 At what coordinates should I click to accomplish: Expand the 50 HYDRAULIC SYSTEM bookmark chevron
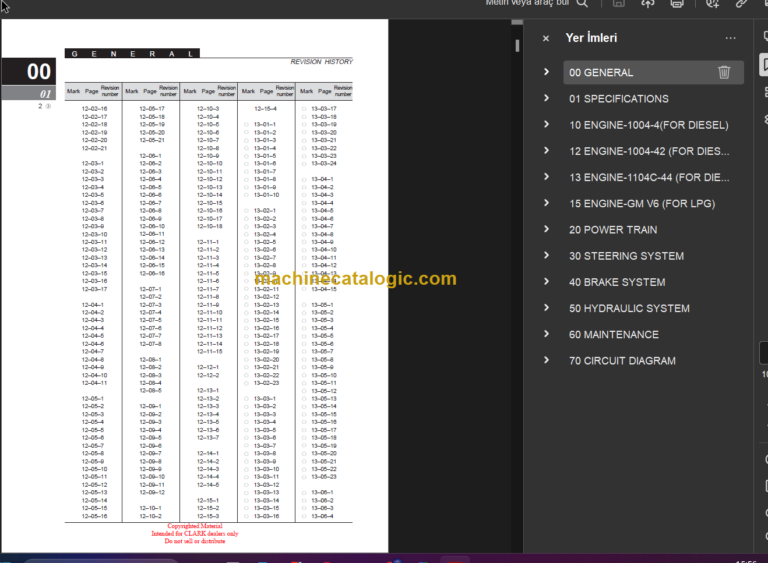pos(546,308)
